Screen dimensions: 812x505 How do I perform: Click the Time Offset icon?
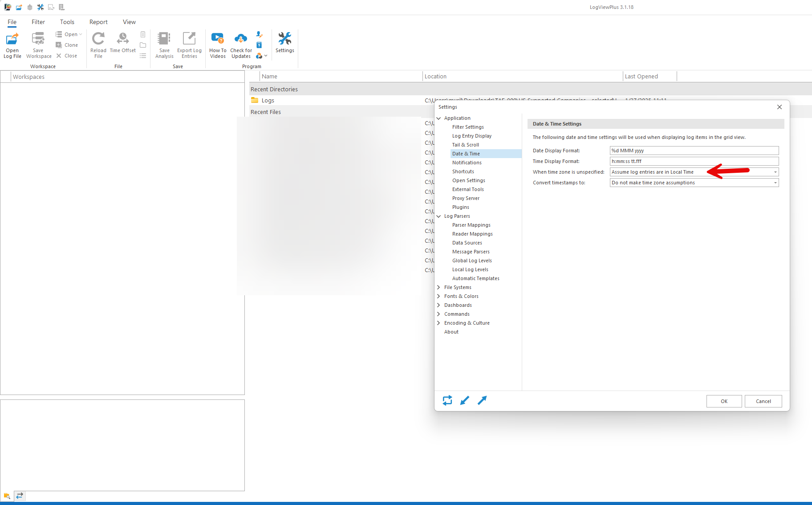click(x=122, y=39)
